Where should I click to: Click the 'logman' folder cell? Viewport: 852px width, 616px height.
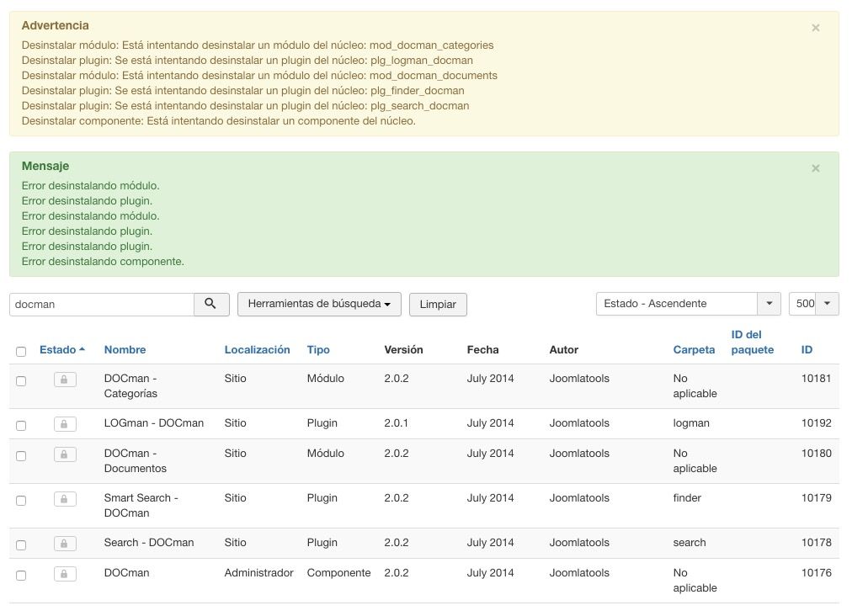(x=691, y=423)
